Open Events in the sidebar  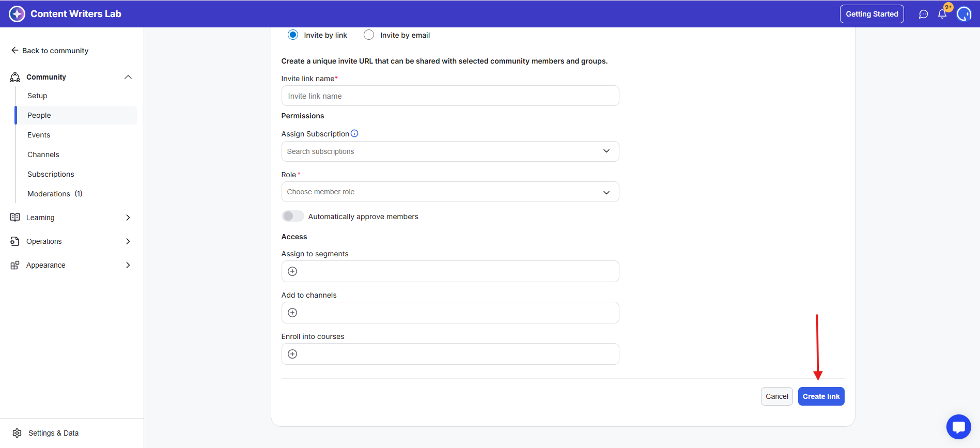(x=39, y=135)
